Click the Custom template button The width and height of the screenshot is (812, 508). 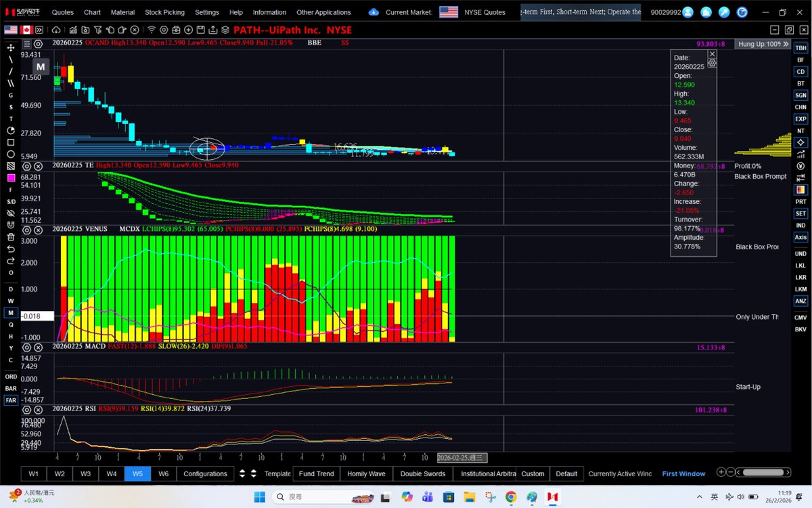(x=533, y=473)
